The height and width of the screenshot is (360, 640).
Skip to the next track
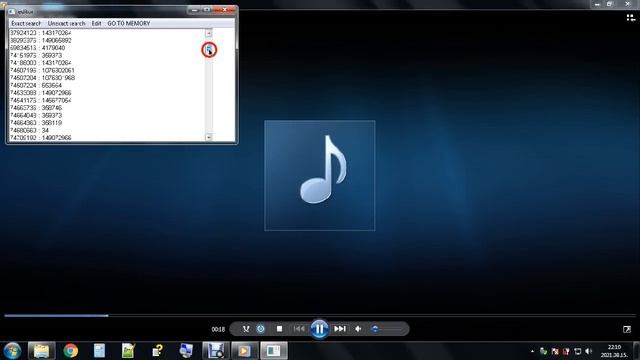pyautogui.click(x=340, y=329)
